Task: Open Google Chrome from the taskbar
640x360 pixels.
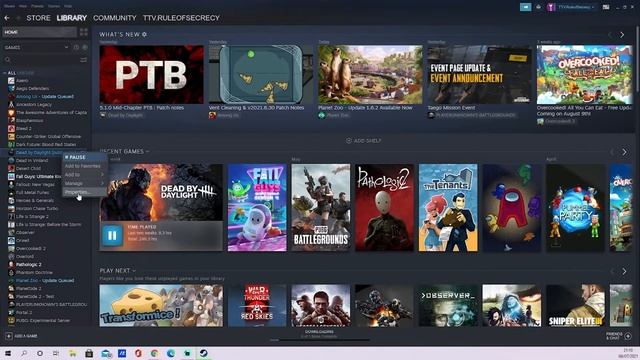Action: pyautogui.click(x=154, y=353)
